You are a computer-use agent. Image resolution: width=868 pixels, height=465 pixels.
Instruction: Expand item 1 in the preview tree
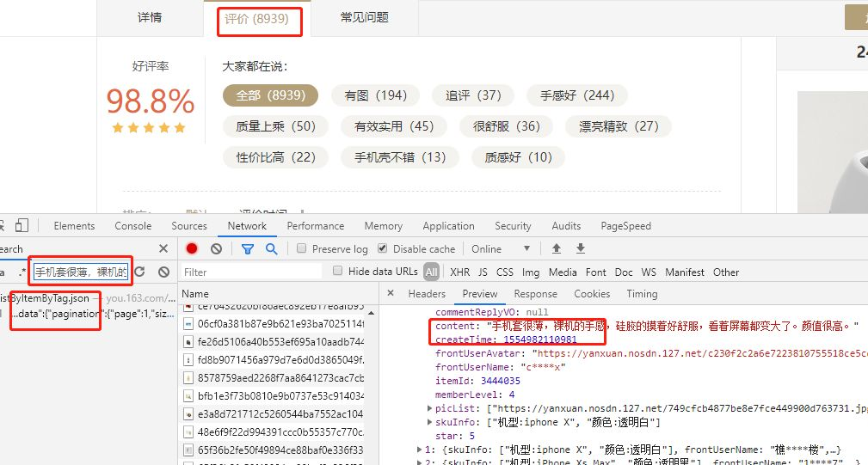tap(419, 450)
